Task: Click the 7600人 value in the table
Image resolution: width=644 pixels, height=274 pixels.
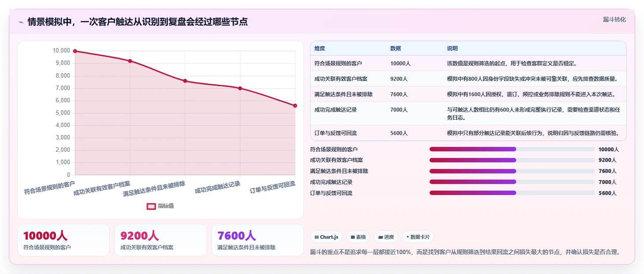Action: tap(399, 94)
